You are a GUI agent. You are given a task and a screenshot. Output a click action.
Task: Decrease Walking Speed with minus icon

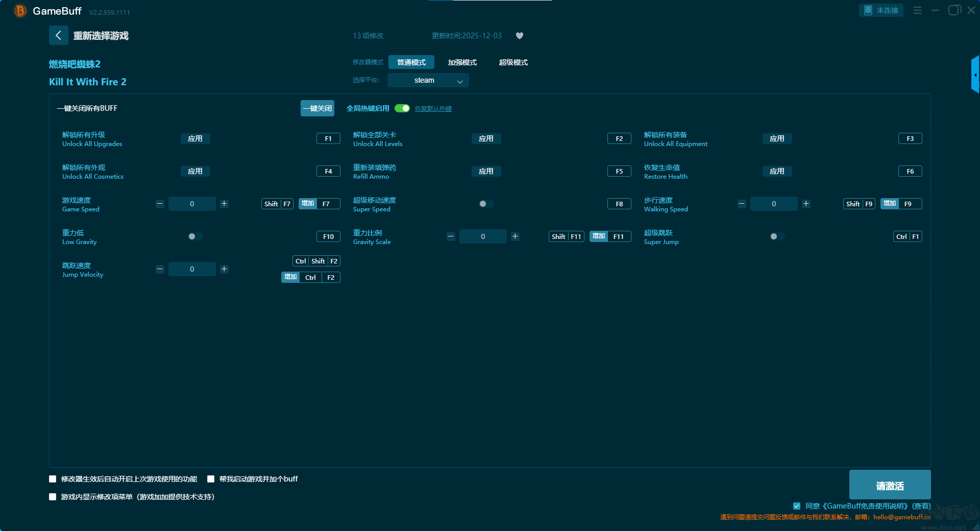(x=742, y=204)
